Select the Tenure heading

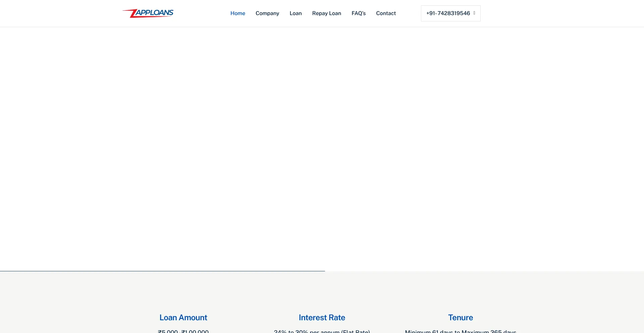pos(461,318)
